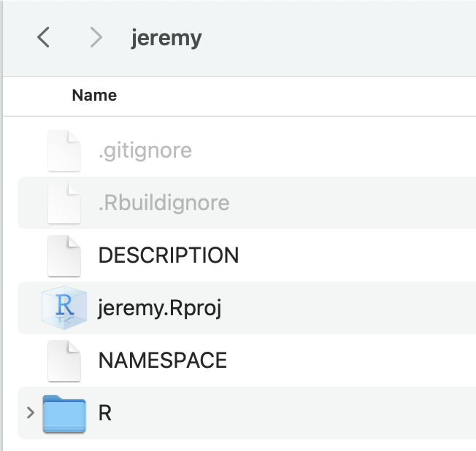Click the DESCRIPTION filename label

(168, 255)
